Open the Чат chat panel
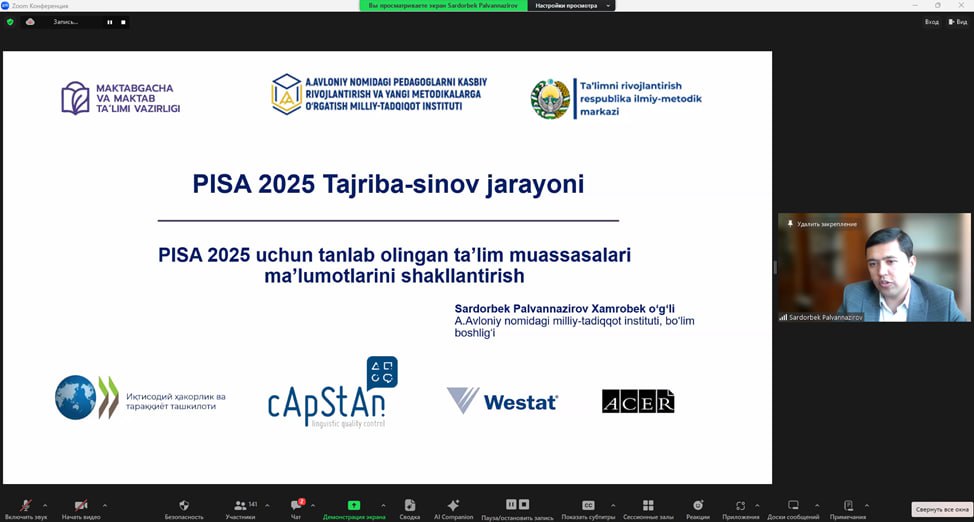 point(295,507)
